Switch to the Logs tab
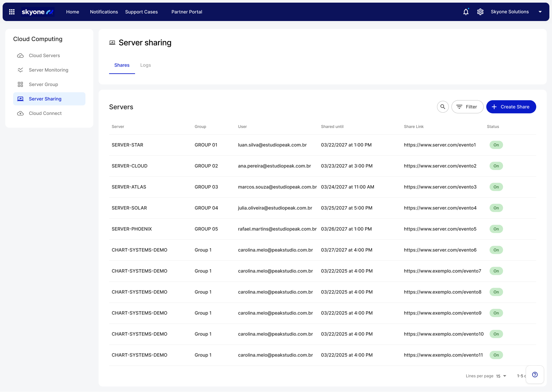The height and width of the screenshot is (392, 552). [x=146, y=65]
